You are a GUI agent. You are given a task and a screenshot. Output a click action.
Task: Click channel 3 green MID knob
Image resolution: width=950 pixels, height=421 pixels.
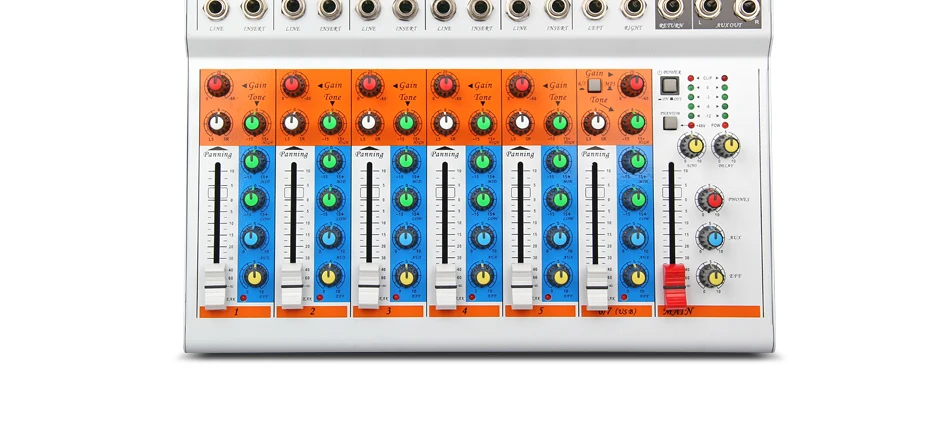[x=407, y=162]
